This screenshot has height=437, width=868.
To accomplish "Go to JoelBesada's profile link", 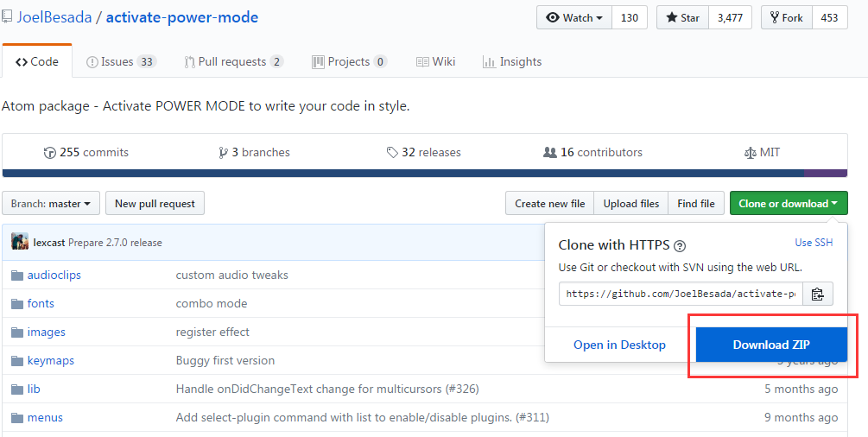I will [54, 17].
